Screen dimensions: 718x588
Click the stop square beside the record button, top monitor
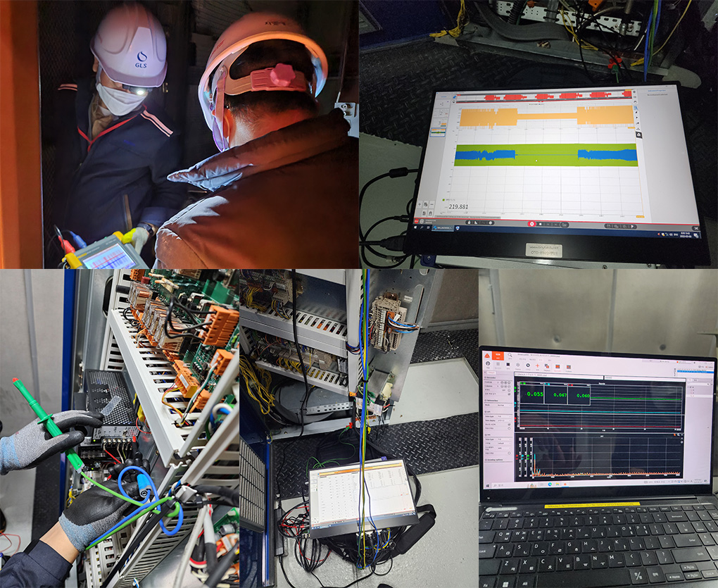coord(541,225)
